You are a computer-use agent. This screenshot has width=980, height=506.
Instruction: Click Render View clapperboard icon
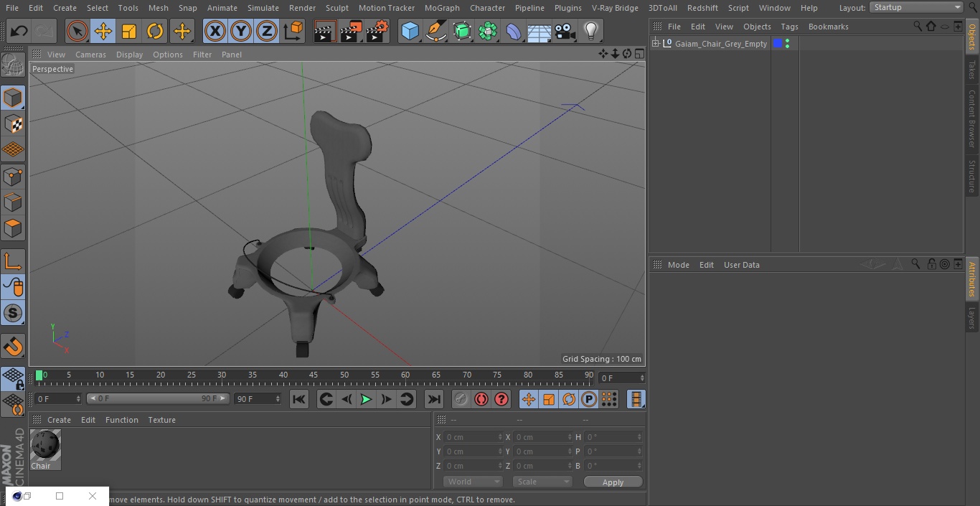coord(325,31)
